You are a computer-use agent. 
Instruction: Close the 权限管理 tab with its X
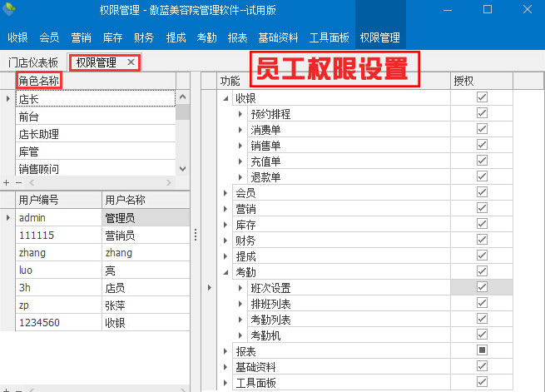point(131,62)
